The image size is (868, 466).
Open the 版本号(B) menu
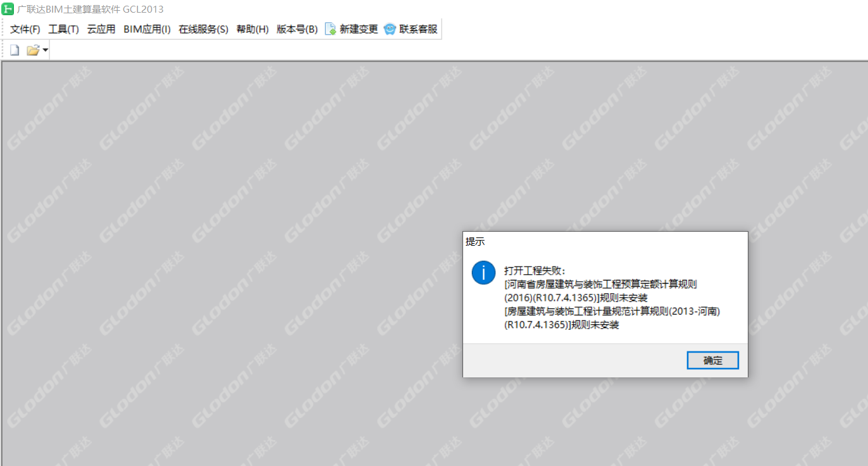click(x=297, y=29)
